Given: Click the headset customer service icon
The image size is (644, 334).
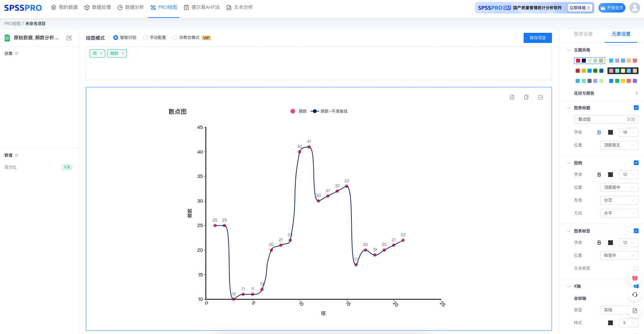Looking at the screenshot, I should point(635,294).
